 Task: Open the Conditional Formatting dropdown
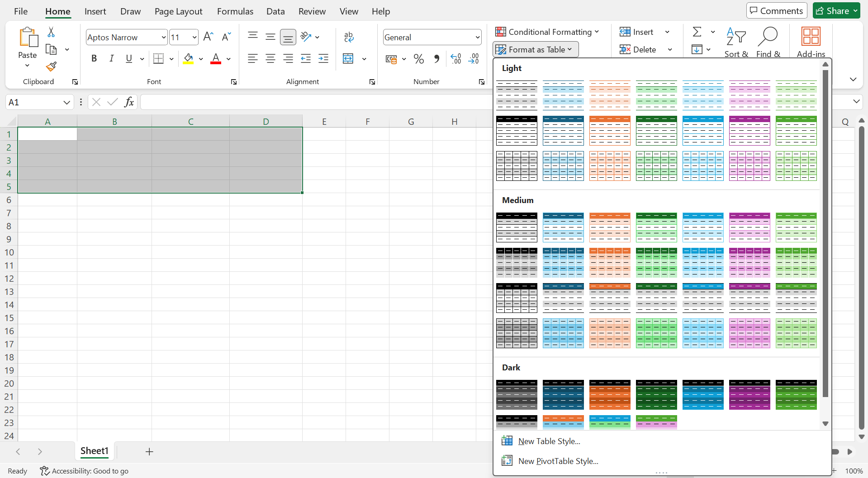pos(547,32)
